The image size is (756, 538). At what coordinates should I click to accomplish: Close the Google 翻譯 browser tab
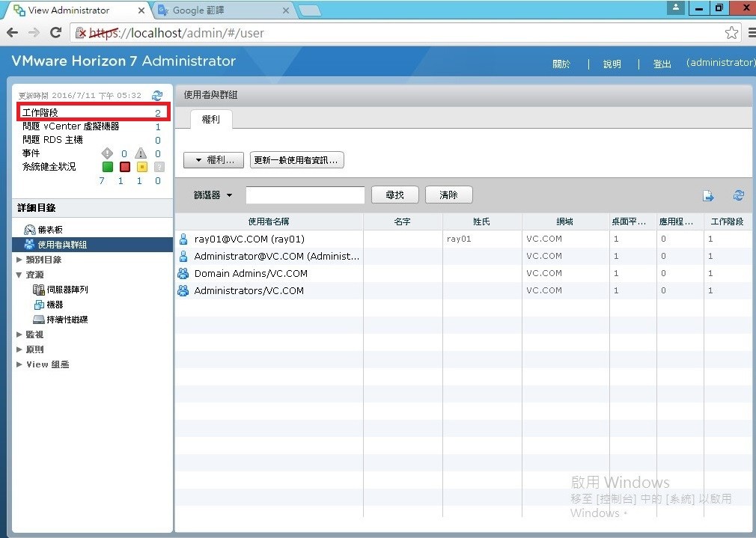(286, 10)
